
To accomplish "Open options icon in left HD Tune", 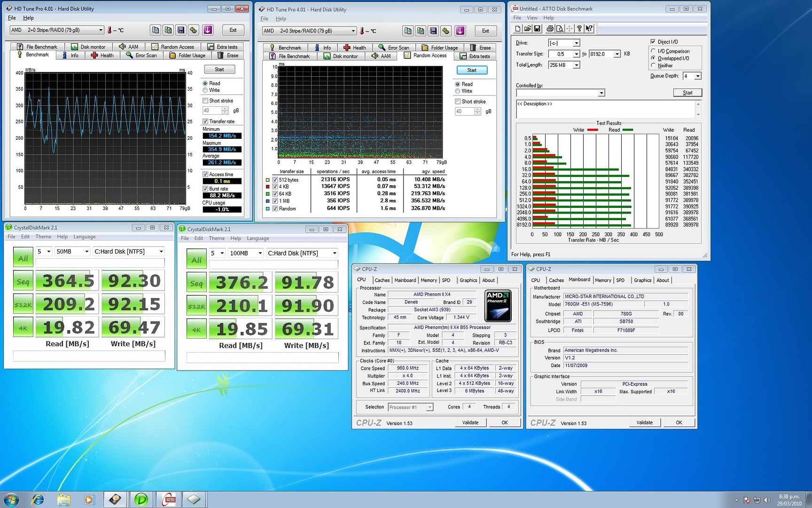I will (193, 30).
